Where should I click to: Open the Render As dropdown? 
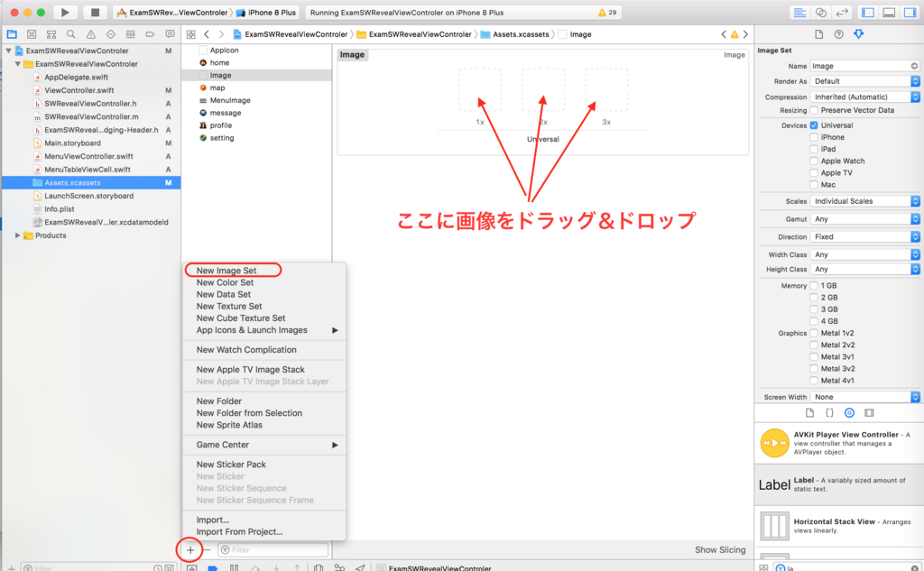point(865,81)
